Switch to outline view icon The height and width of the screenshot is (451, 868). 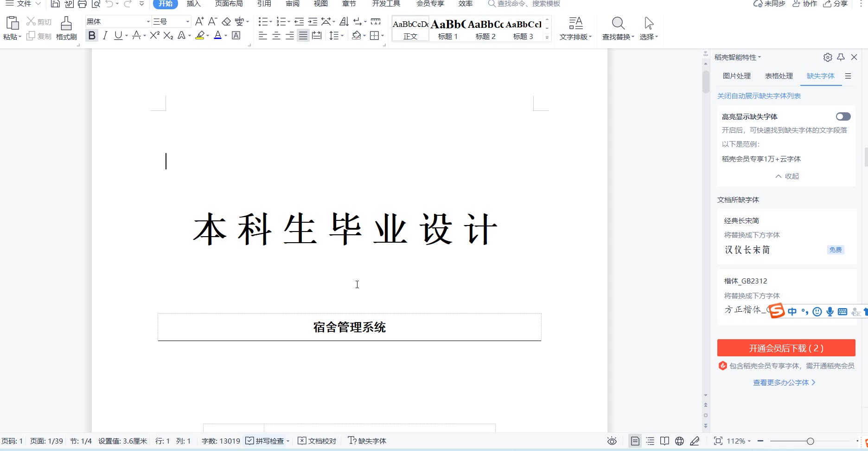[650, 441]
